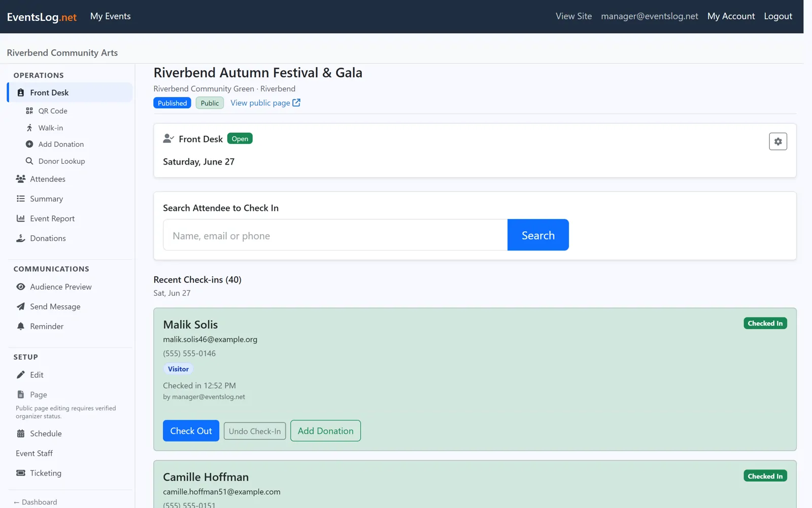Open My Account

[x=731, y=16]
